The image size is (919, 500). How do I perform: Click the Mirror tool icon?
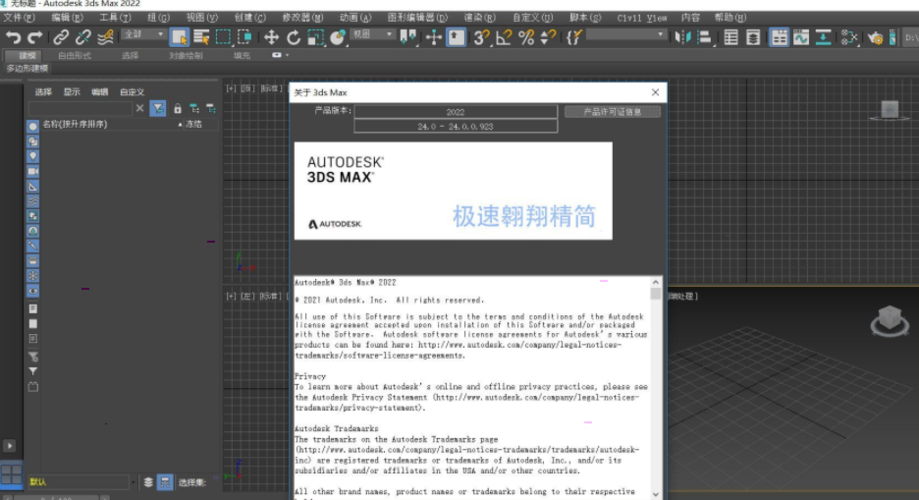coord(682,38)
